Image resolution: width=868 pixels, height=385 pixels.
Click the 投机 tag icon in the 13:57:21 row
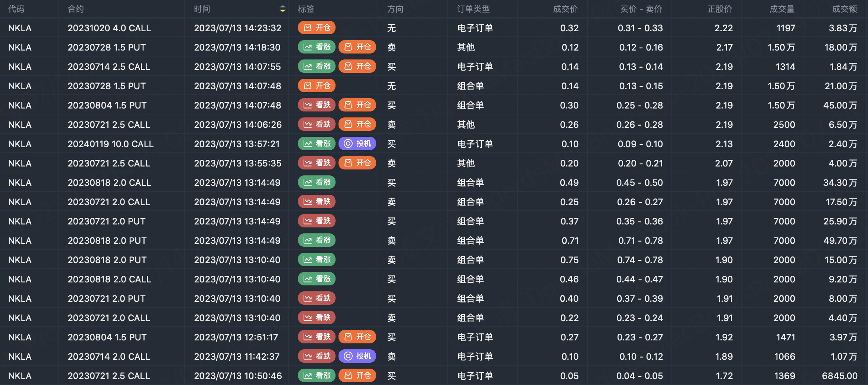pos(348,144)
